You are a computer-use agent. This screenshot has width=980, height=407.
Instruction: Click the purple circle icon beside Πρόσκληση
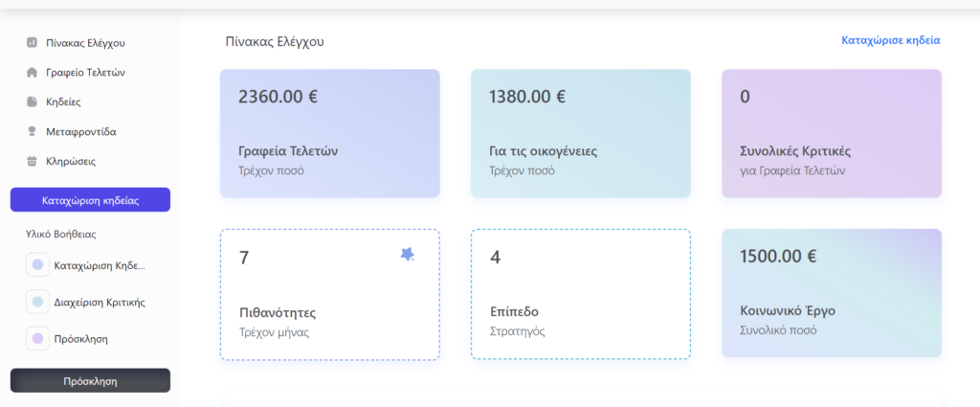(x=37, y=338)
